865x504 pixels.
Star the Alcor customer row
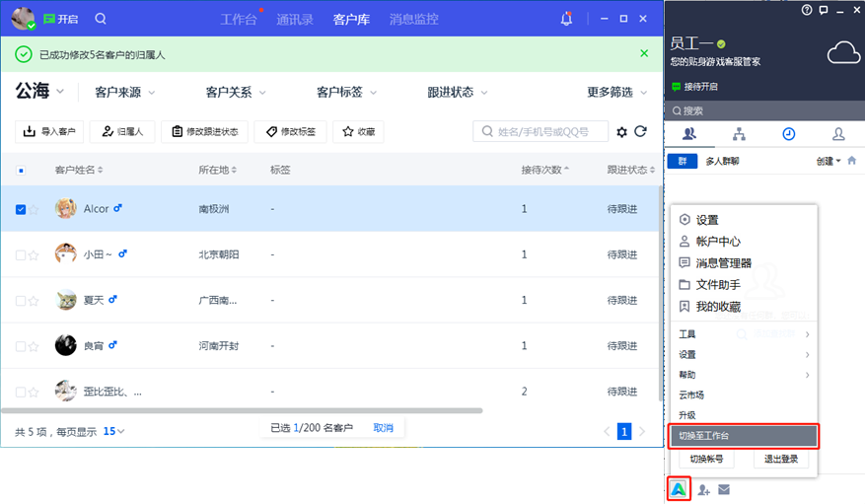pyautogui.click(x=34, y=209)
